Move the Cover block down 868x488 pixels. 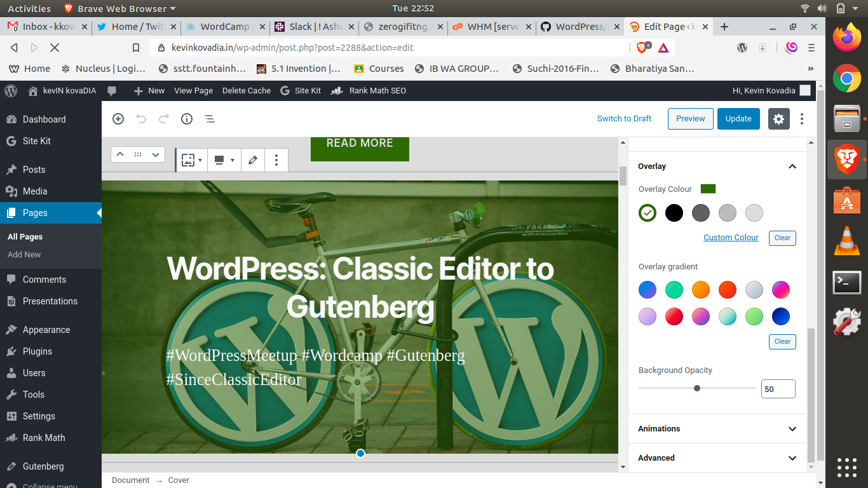[x=156, y=154]
